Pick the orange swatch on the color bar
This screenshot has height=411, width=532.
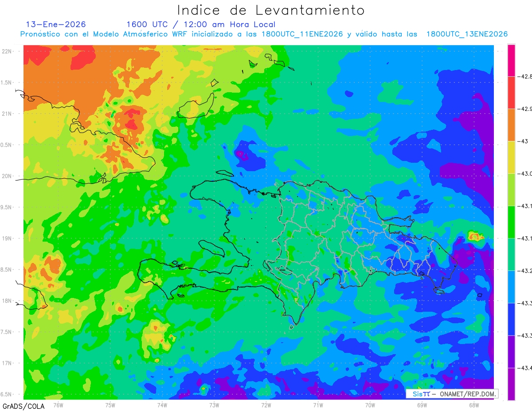coord(511,125)
